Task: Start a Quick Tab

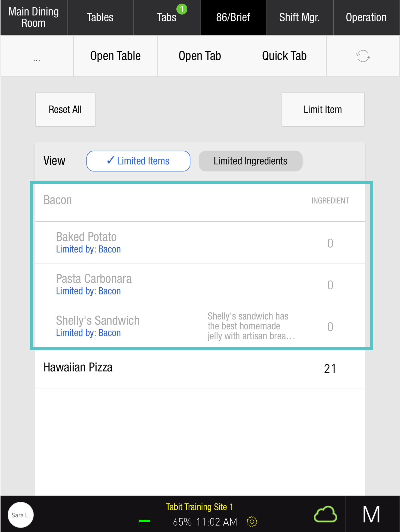Action: (x=284, y=56)
